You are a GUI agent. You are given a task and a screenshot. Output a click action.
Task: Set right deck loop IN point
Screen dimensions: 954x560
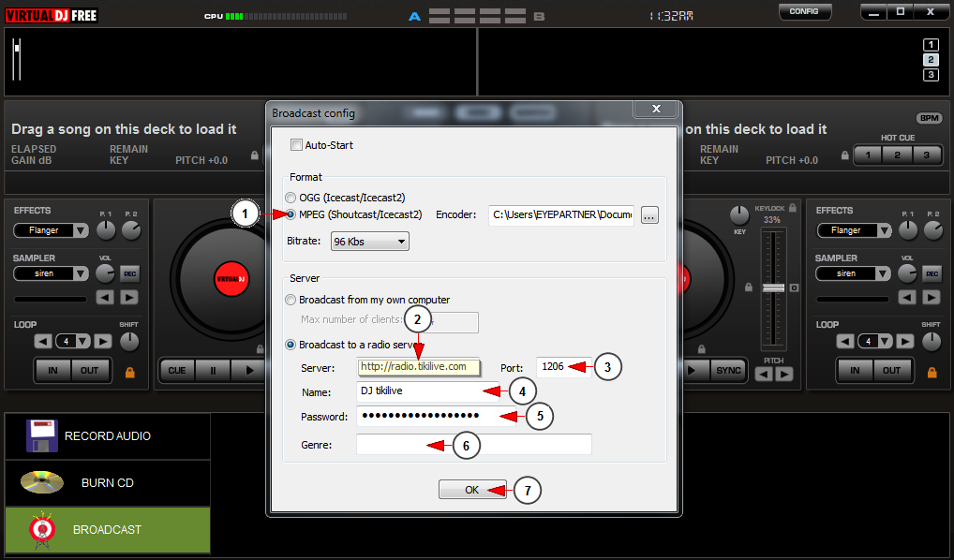855,370
